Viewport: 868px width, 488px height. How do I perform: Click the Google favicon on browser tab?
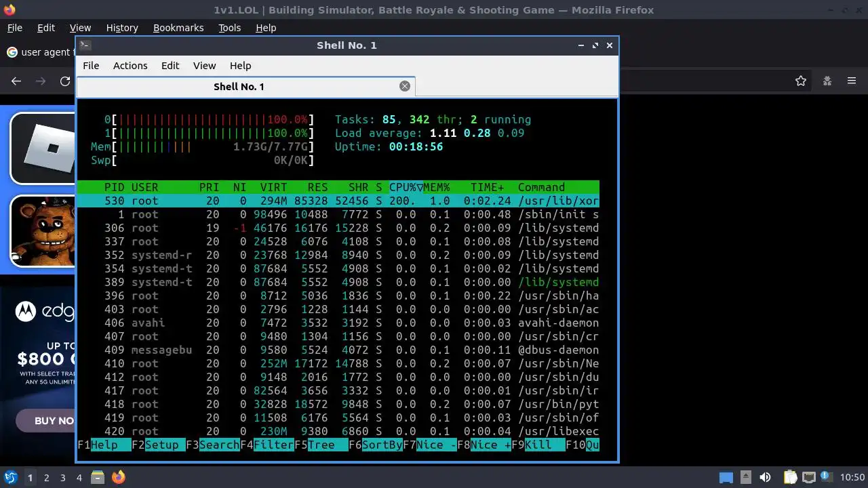(x=12, y=52)
